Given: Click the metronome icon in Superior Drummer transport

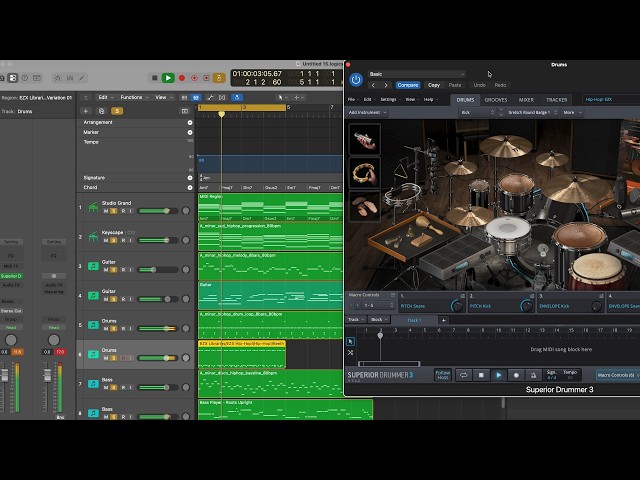Looking at the screenshot, I should pos(533,375).
